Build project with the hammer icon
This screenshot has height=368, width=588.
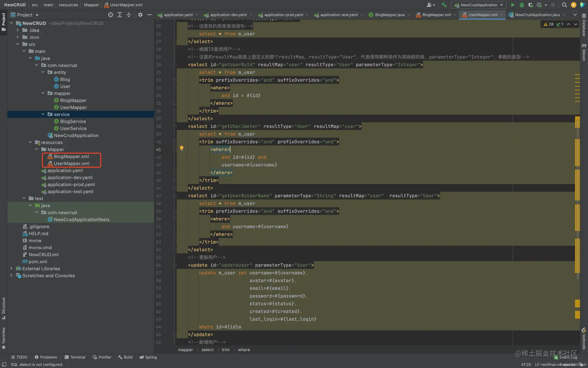(x=444, y=5)
